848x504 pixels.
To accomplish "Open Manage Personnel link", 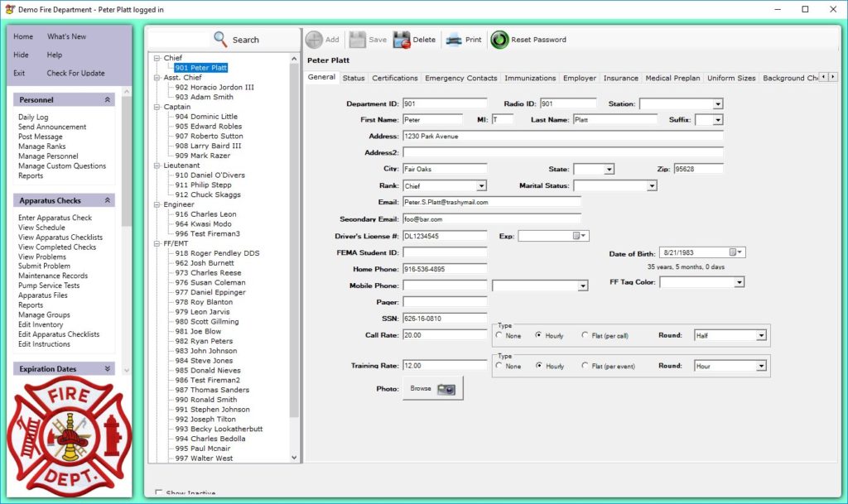I will pos(48,156).
